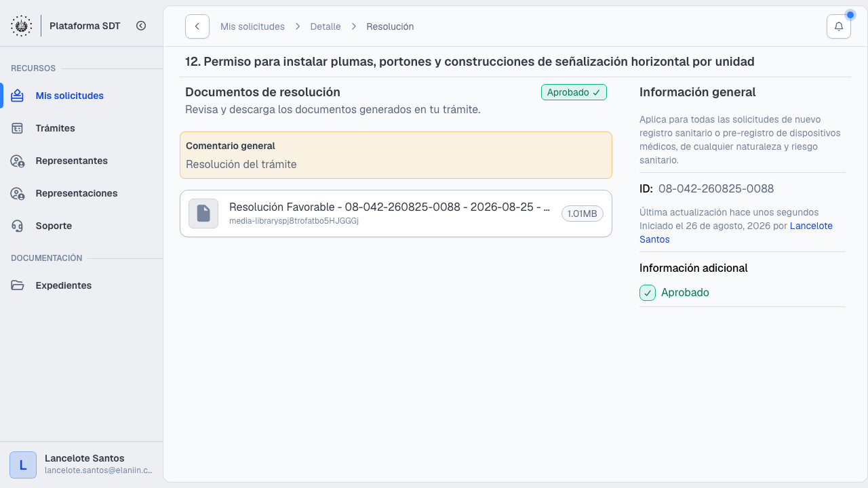The height and width of the screenshot is (488, 868).
Task: Click the Trámites sidebar icon
Action: click(x=18, y=128)
